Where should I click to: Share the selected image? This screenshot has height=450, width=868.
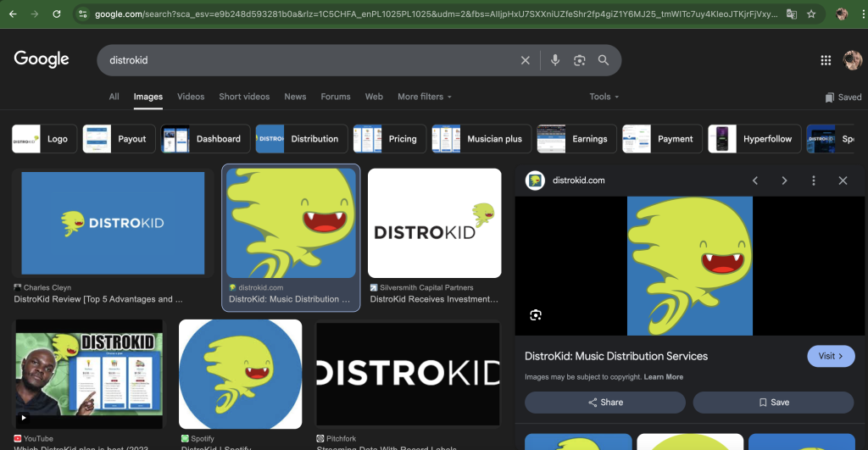605,403
